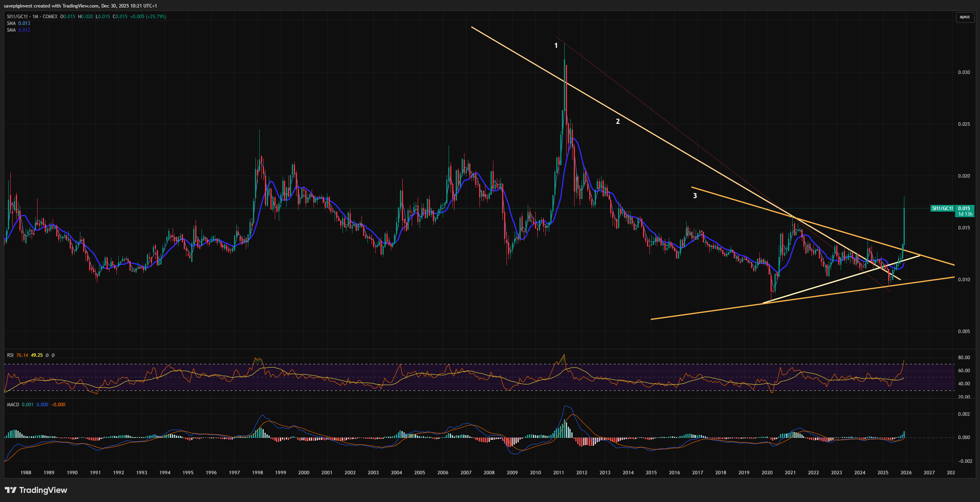
Task: Select the MACD indicator legend label
Action: tap(13, 405)
